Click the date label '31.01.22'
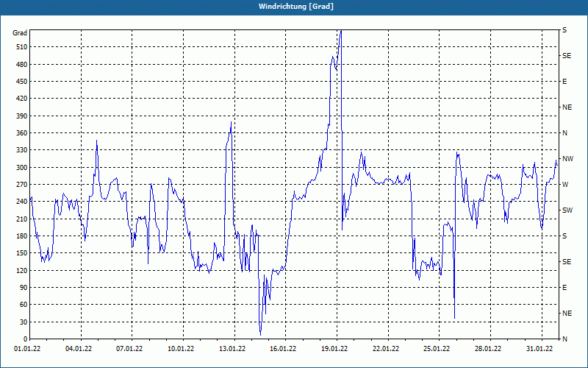This screenshot has width=588, height=368. (539, 349)
